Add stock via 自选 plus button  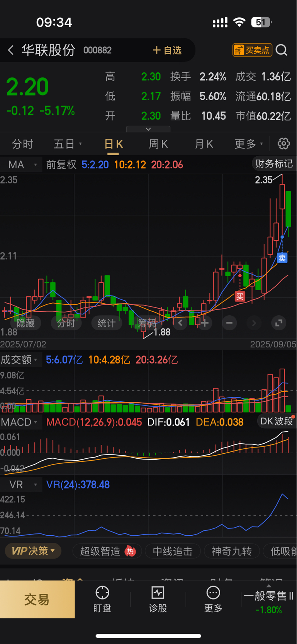click(167, 50)
